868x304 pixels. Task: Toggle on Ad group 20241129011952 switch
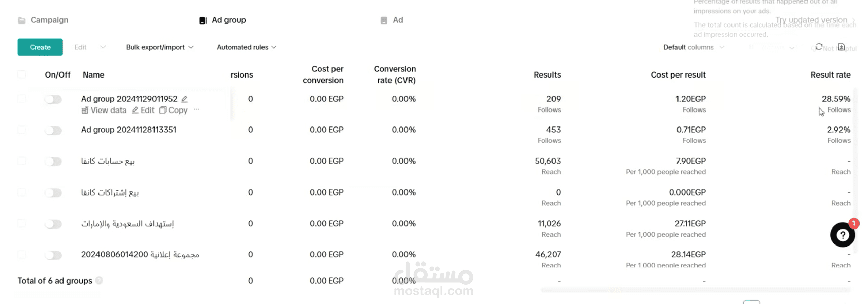[x=53, y=99]
